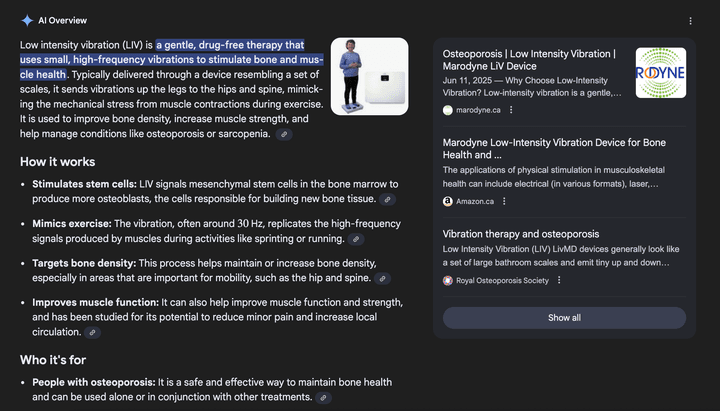Click the source link icon after Mimics exercise
This screenshot has width=720, height=411.
click(356, 240)
